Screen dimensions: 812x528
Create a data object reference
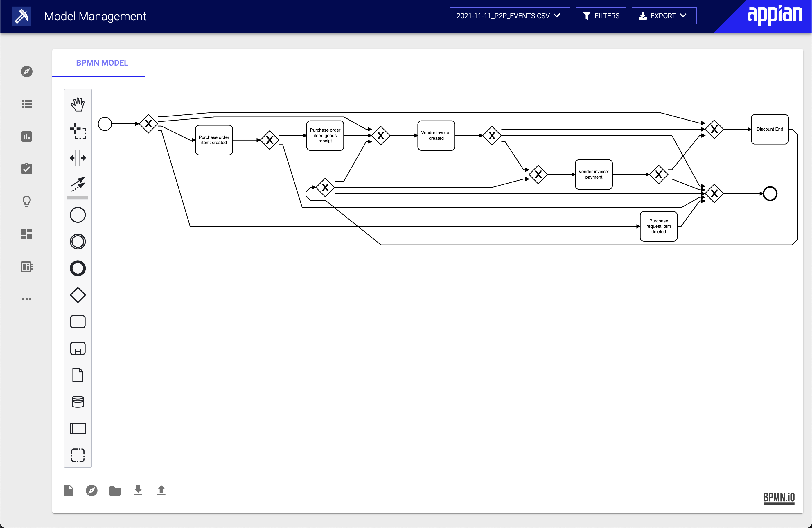point(78,375)
